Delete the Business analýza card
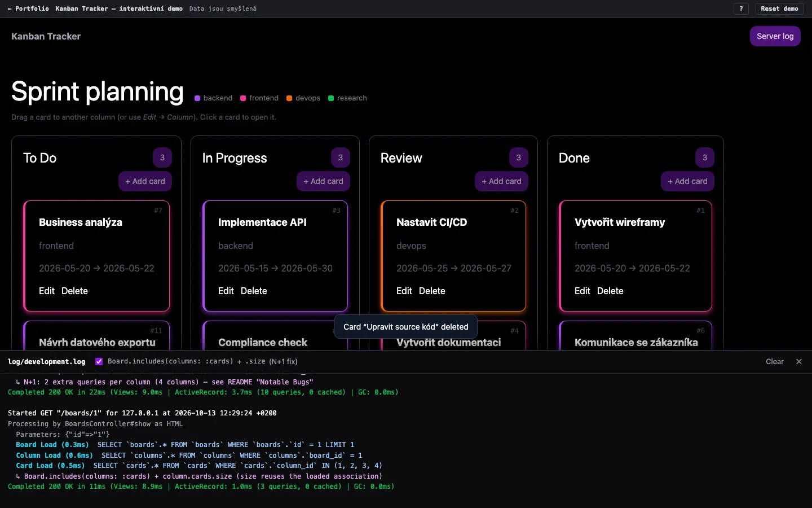 click(74, 291)
